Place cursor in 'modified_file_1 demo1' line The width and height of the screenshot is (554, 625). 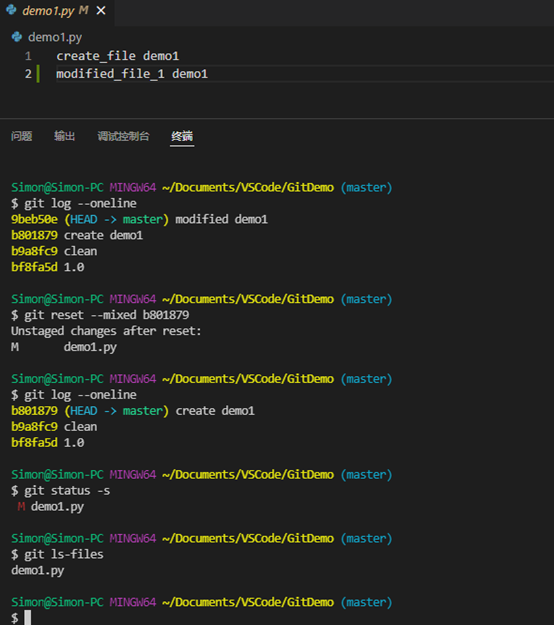click(132, 74)
